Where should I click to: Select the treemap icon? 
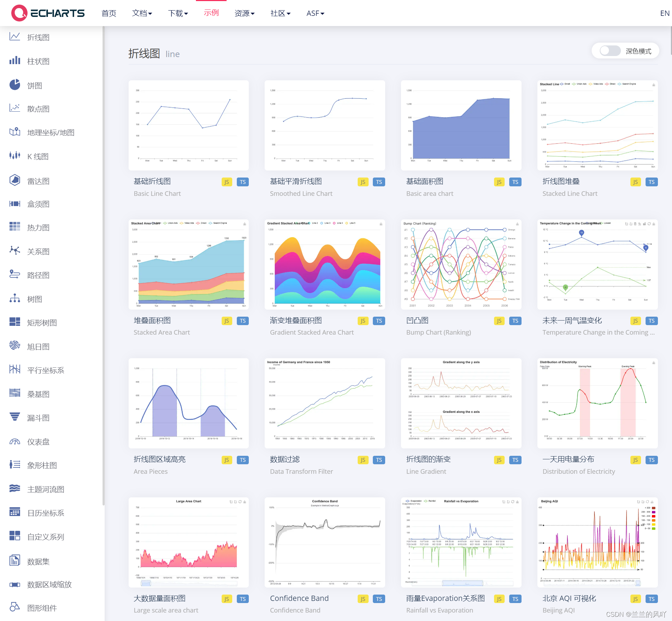pyautogui.click(x=14, y=322)
